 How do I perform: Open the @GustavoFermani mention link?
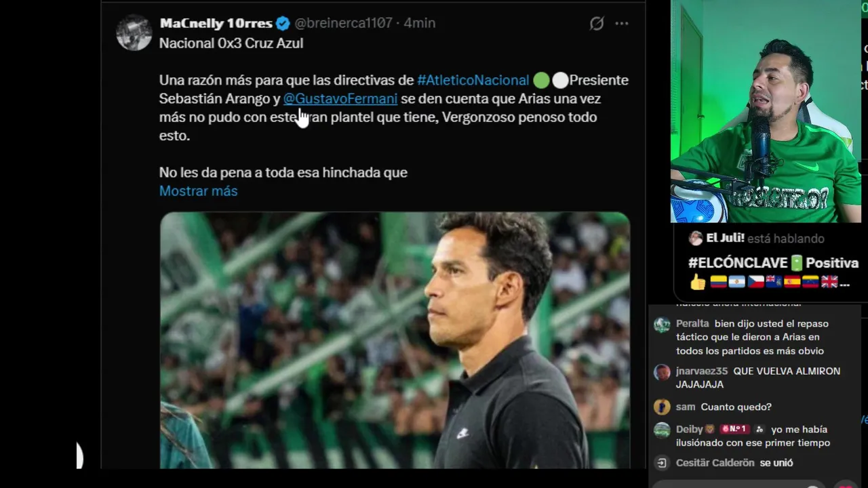coord(340,99)
